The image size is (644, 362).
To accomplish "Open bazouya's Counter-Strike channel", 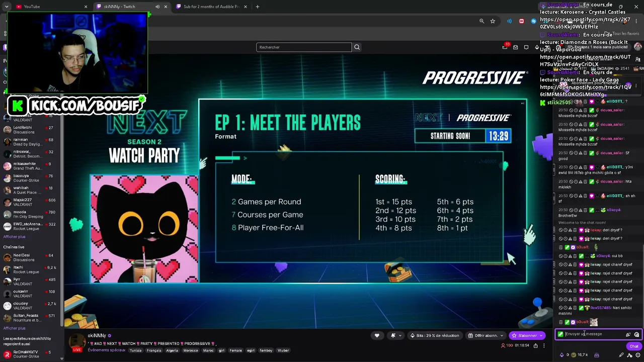I will pos(30,178).
